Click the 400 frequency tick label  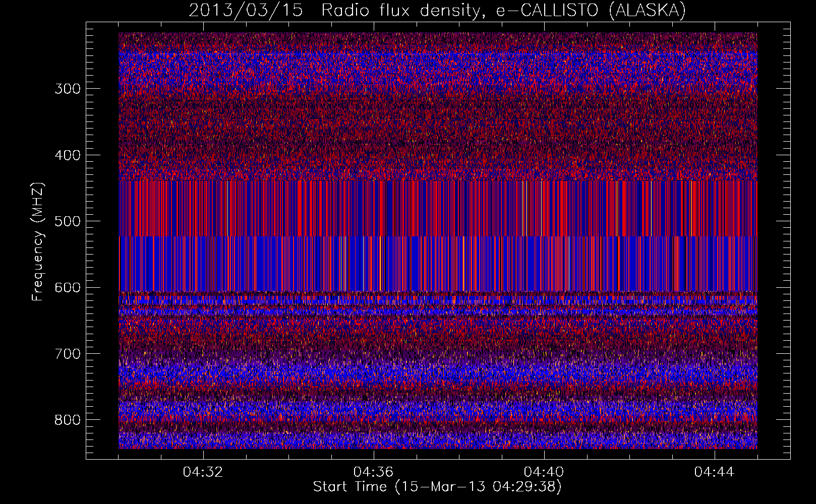click(x=68, y=155)
